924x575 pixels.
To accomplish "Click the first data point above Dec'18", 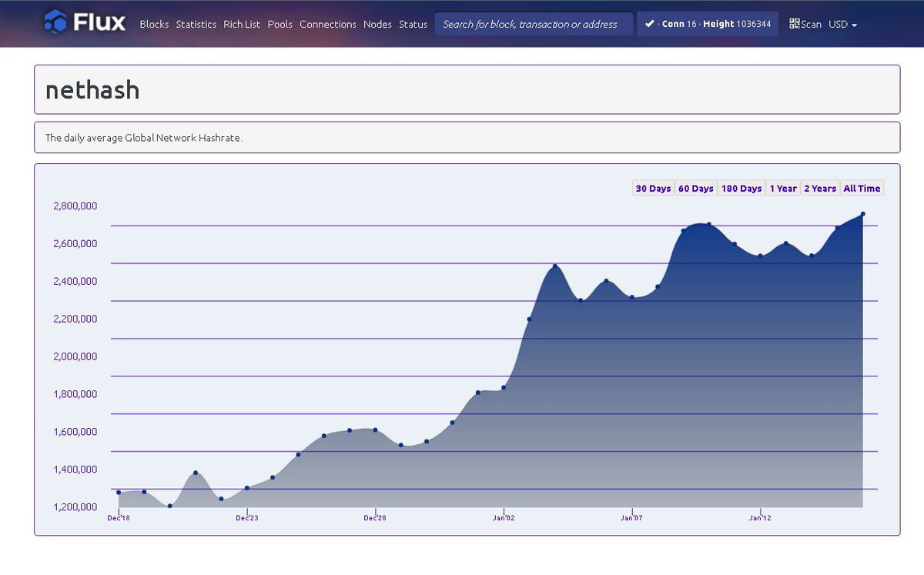I will click(119, 492).
